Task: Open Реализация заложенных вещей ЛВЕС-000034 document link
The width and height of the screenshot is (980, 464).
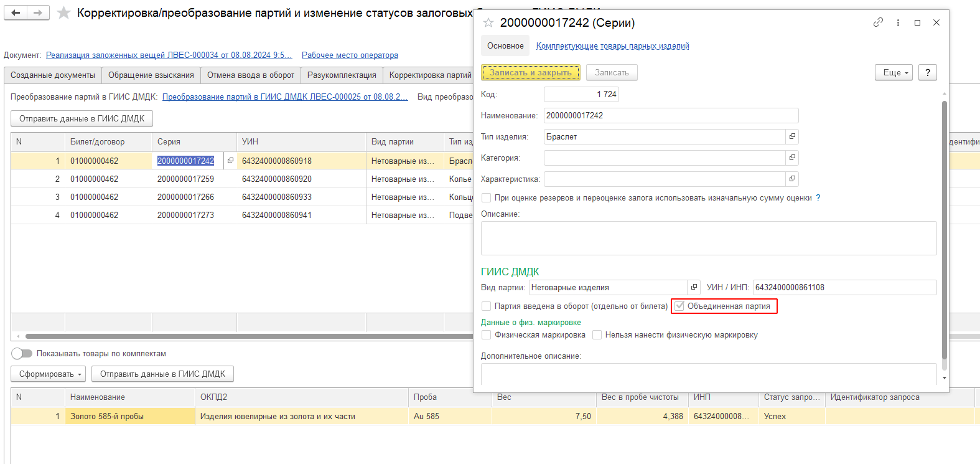Action: (x=169, y=55)
